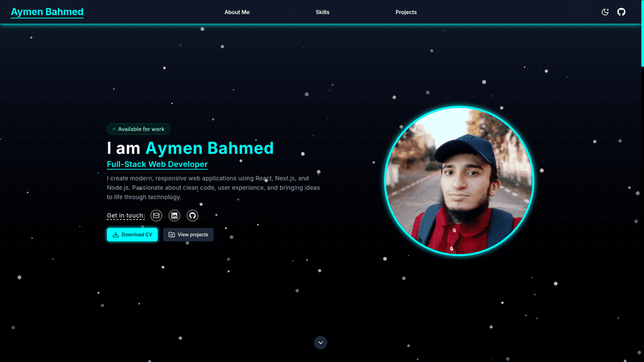Open GitHub icon in the header
Image resolution: width=644 pixels, height=362 pixels.
click(x=621, y=12)
